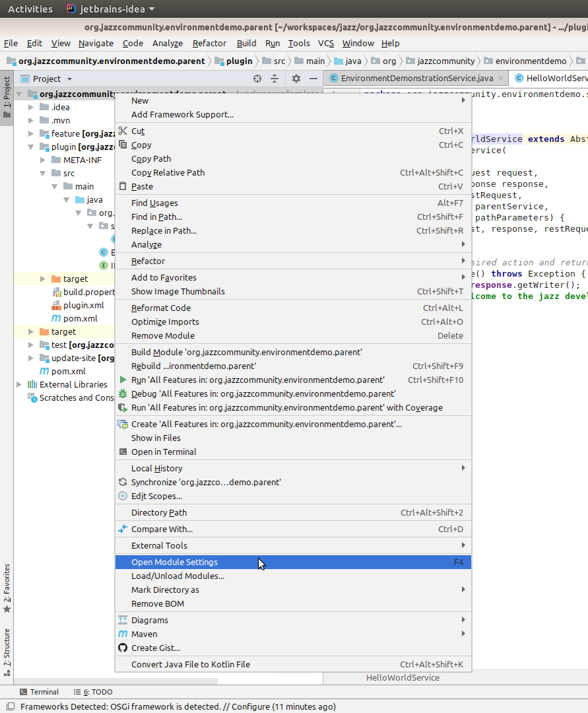588x713 pixels.
Task: Collapse the plugin module node
Action: 30,147
